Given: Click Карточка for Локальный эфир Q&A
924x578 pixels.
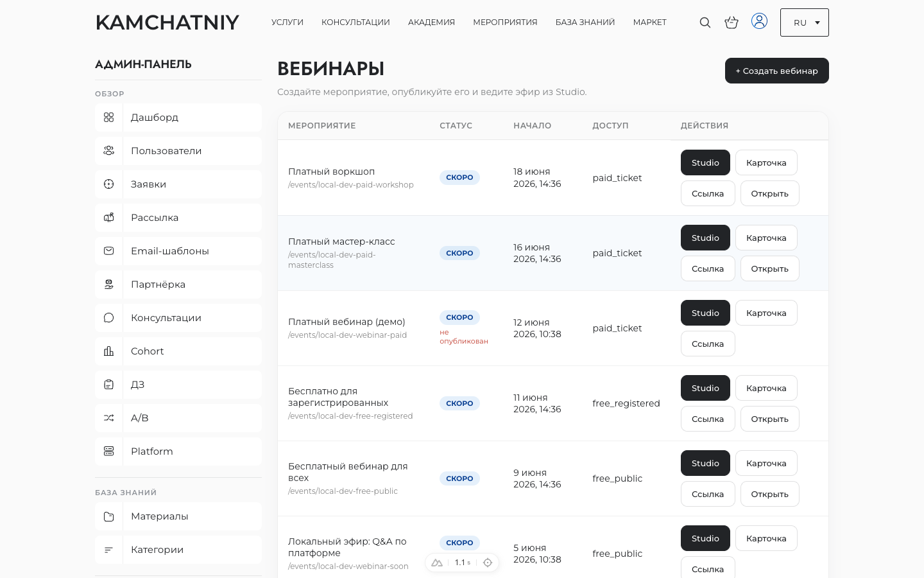Looking at the screenshot, I should pyautogui.click(x=766, y=538).
